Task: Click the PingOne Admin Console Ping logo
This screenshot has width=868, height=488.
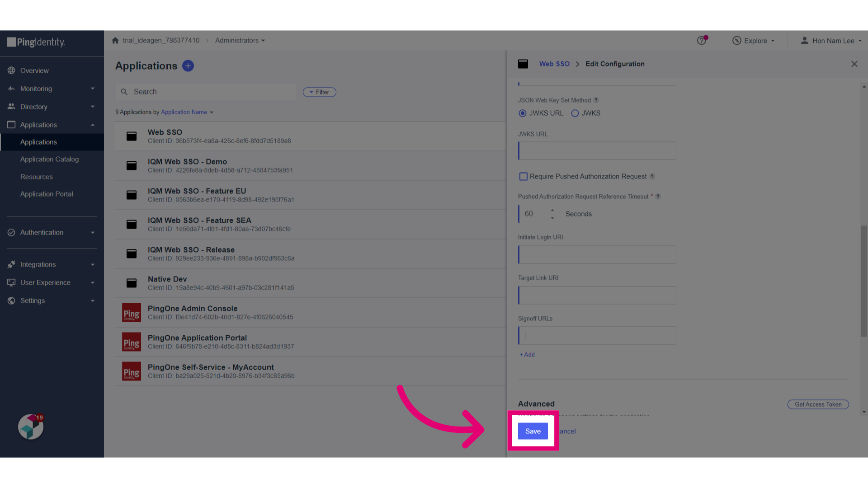Action: pos(132,313)
